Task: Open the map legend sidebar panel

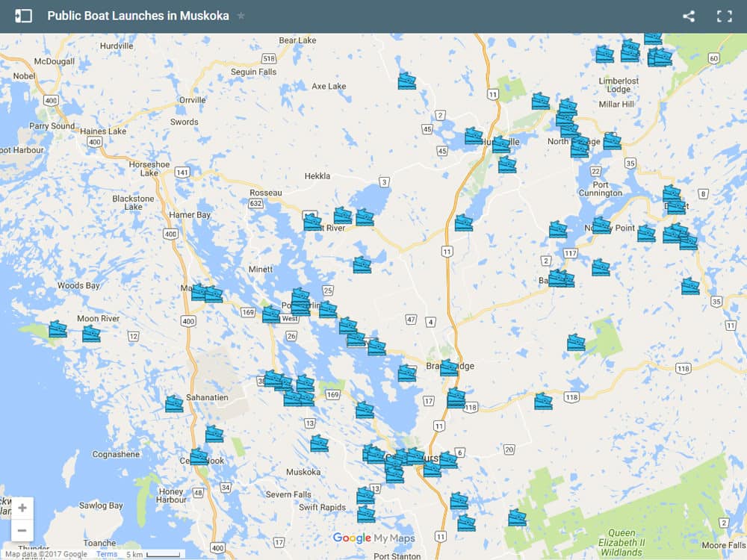Action: click(23, 16)
